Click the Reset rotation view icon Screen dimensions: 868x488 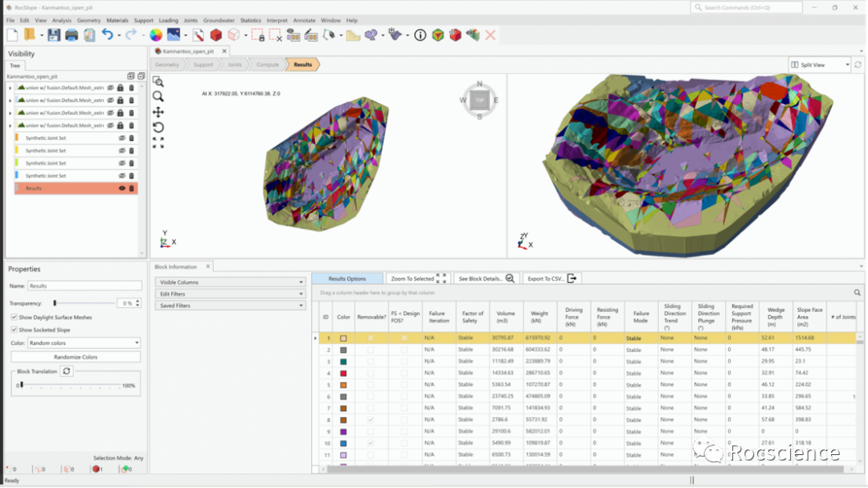pyautogui.click(x=158, y=127)
